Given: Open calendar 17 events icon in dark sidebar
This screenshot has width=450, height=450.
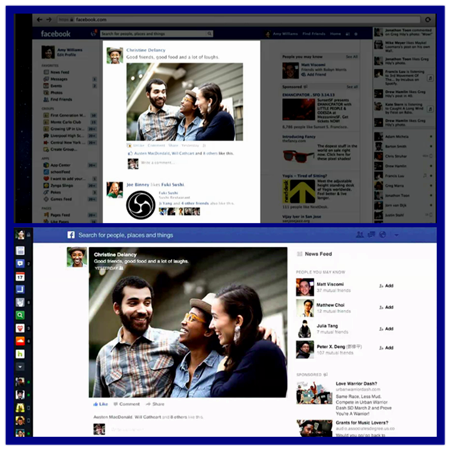Looking at the screenshot, I should coord(20,277).
